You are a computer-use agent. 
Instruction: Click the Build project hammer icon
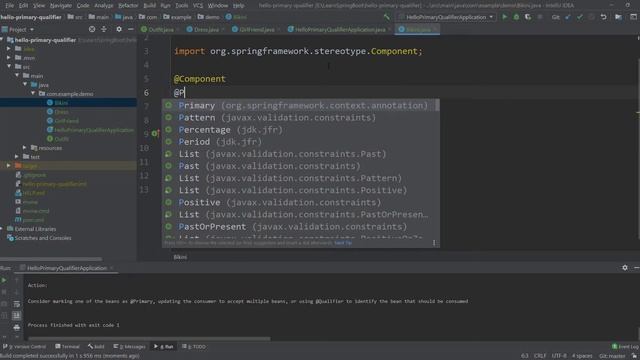pyautogui.click(x=387, y=17)
